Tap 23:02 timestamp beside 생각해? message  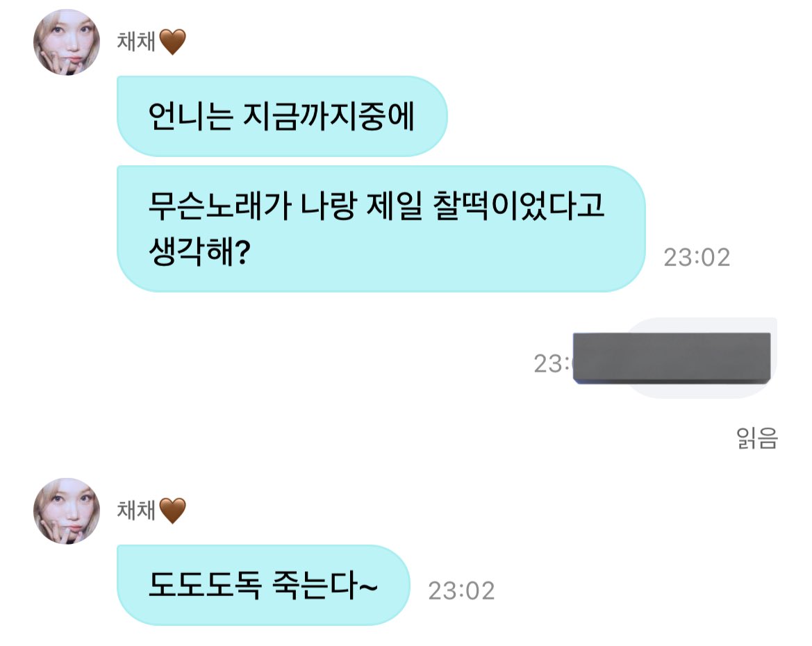tap(697, 258)
